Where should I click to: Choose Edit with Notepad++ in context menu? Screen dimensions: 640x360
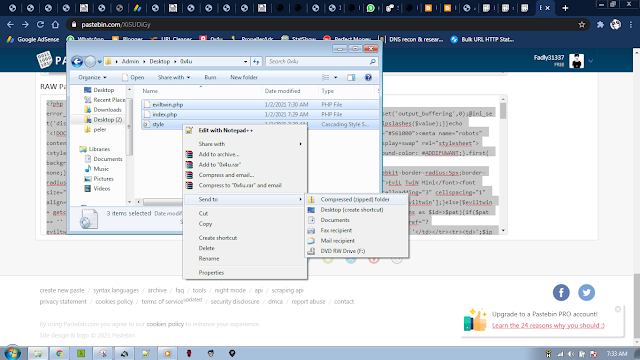coord(245,131)
